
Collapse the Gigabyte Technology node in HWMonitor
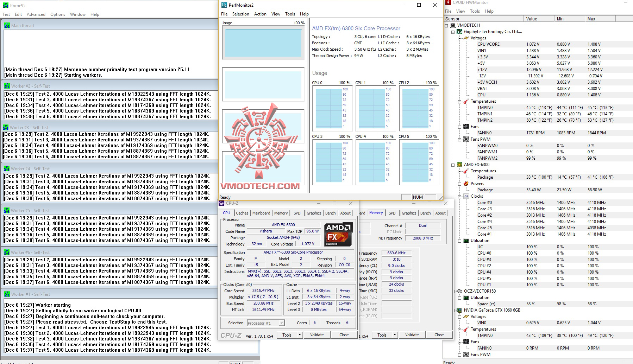coord(453,32)
